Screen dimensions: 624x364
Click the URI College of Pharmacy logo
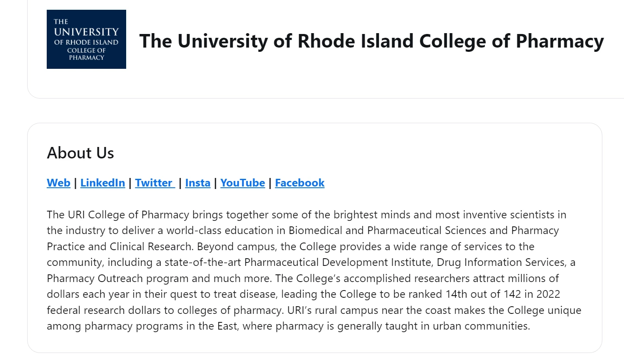(x=86, y=39)
